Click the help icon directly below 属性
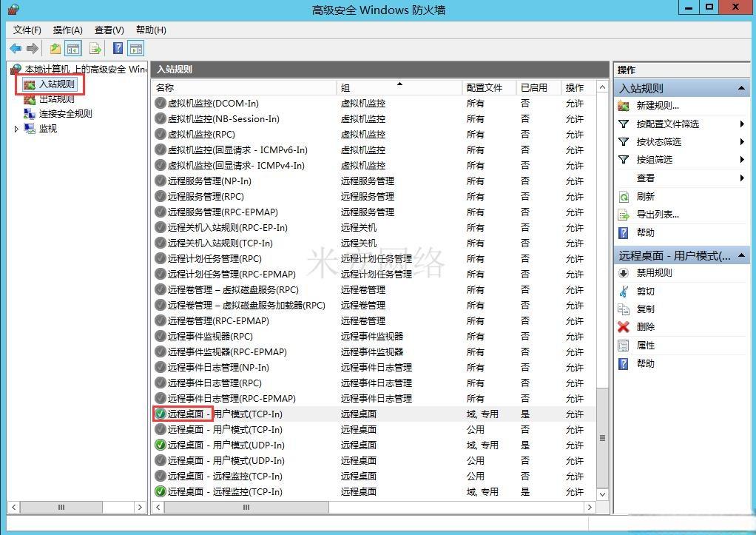 coord(624,364)
